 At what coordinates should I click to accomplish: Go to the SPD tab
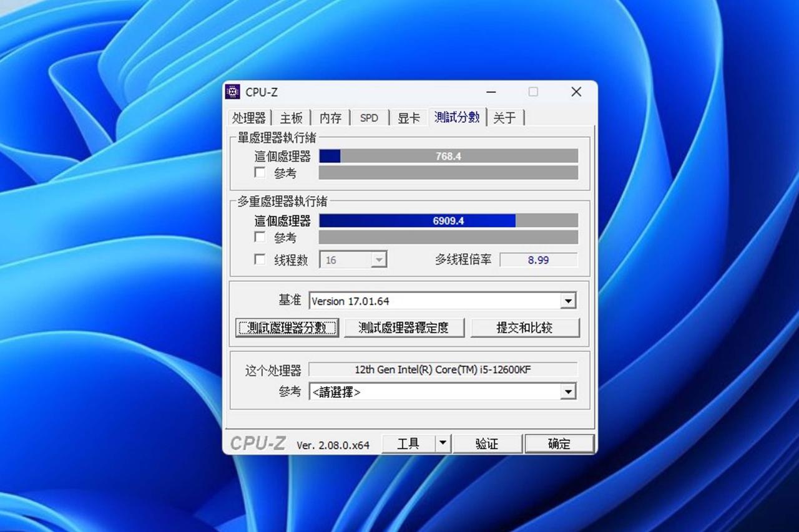point(369,118)
